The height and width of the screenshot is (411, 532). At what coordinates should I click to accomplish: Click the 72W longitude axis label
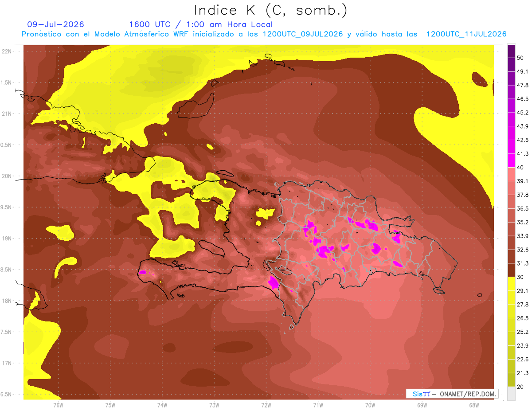click(266, 405)
